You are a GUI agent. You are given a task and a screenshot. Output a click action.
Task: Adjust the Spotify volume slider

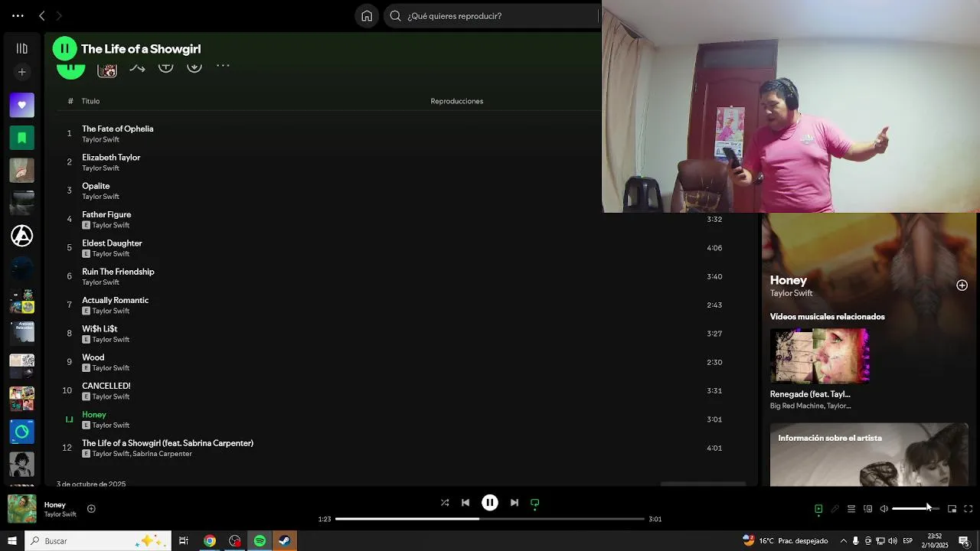(916, 509)
